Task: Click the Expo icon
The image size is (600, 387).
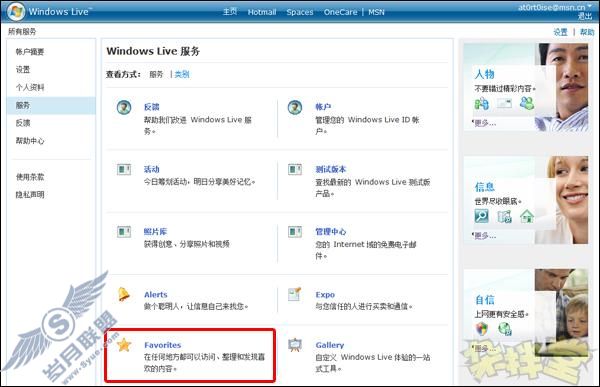Action: coord(295,294)
